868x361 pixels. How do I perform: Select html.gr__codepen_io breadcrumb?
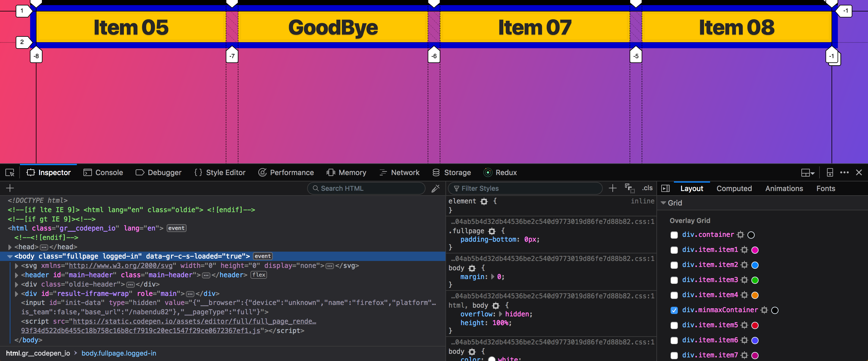(x=38, y=353)
